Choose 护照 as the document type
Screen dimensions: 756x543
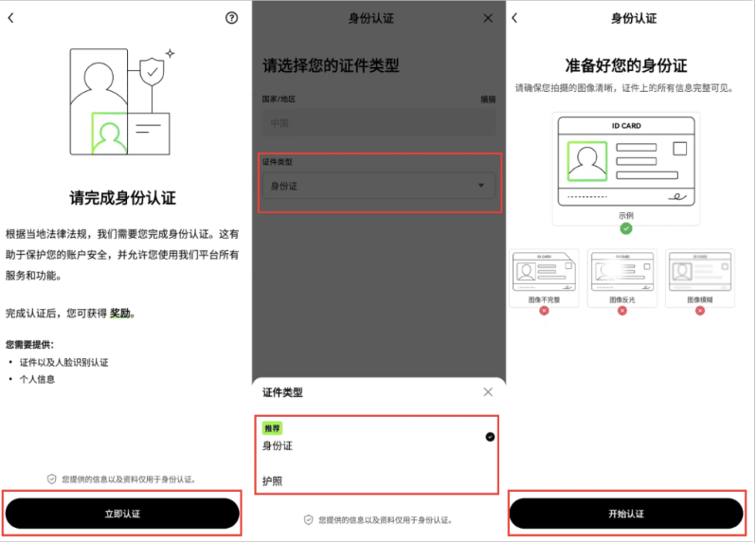coord(273,481)
